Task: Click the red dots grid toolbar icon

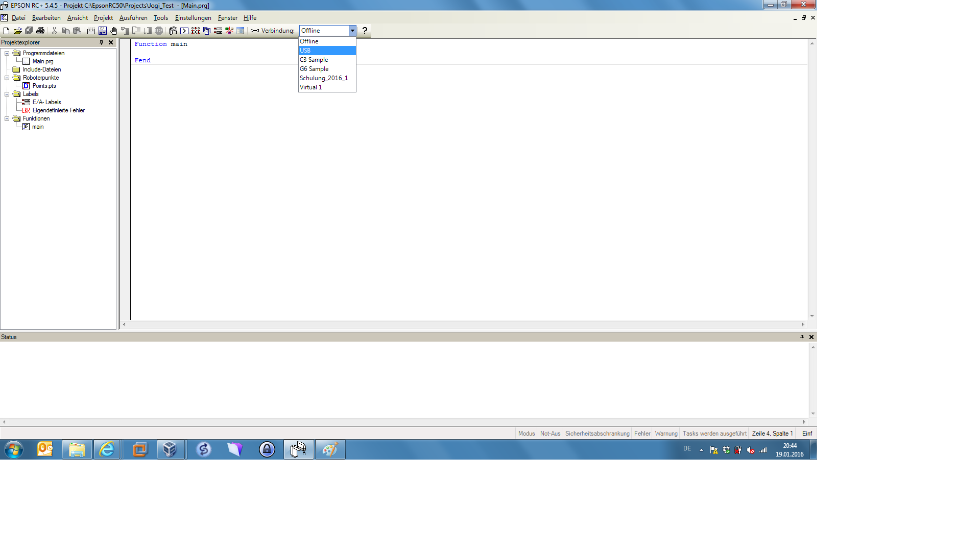Action: 196,31
